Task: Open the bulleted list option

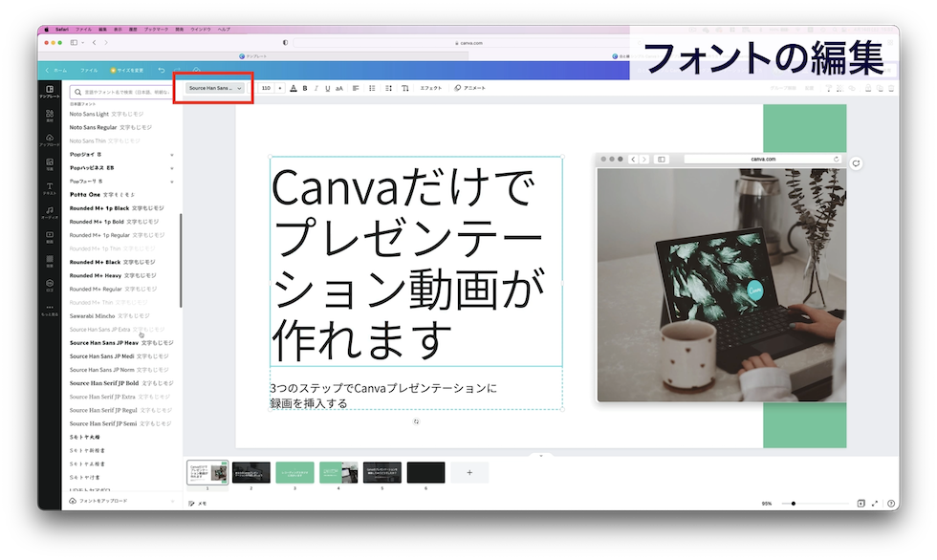Action: (372, 88)
